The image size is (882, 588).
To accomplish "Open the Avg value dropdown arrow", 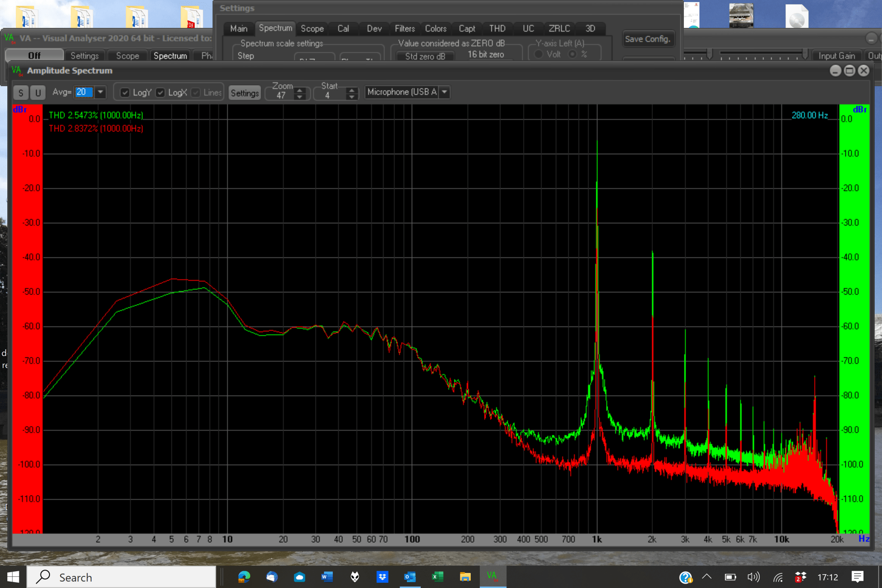I will pyautogui.click(x=100, y=92).
